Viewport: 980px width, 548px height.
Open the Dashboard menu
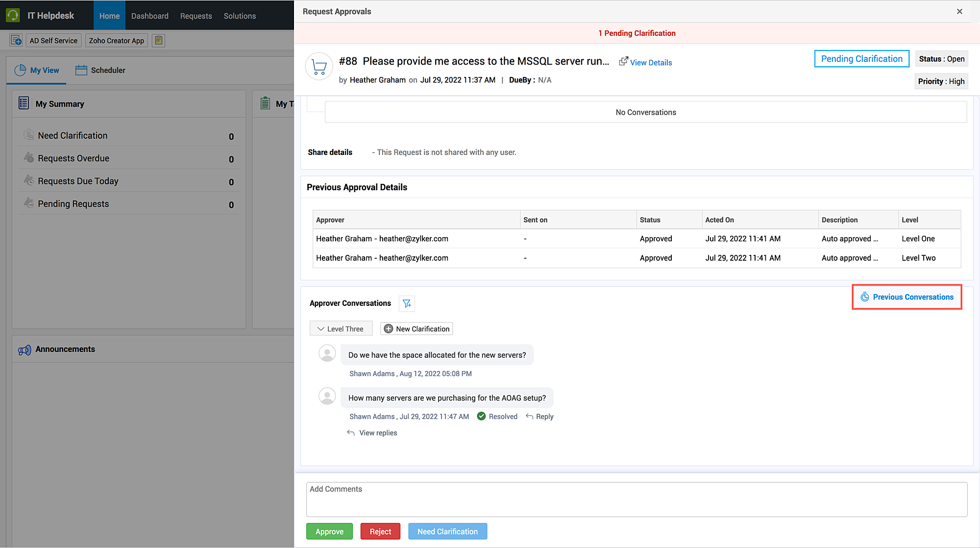click(149, 16)
